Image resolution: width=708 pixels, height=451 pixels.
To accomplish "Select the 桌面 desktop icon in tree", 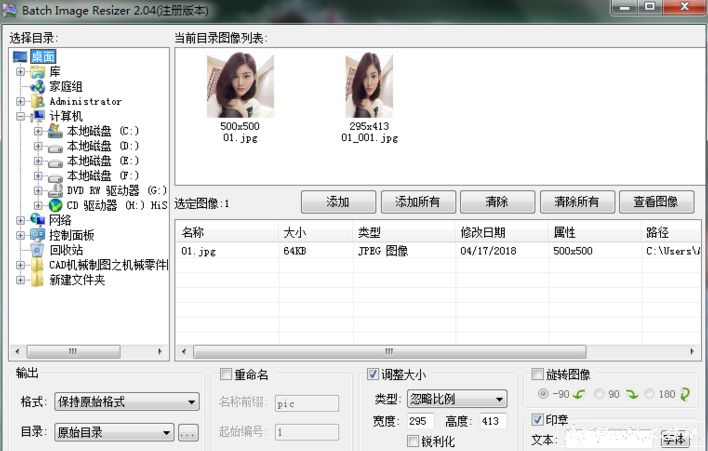I will coord(20,57).
